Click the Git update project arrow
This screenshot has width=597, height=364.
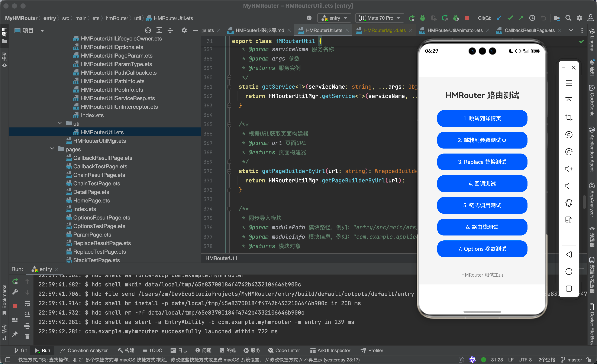(499, 18)
